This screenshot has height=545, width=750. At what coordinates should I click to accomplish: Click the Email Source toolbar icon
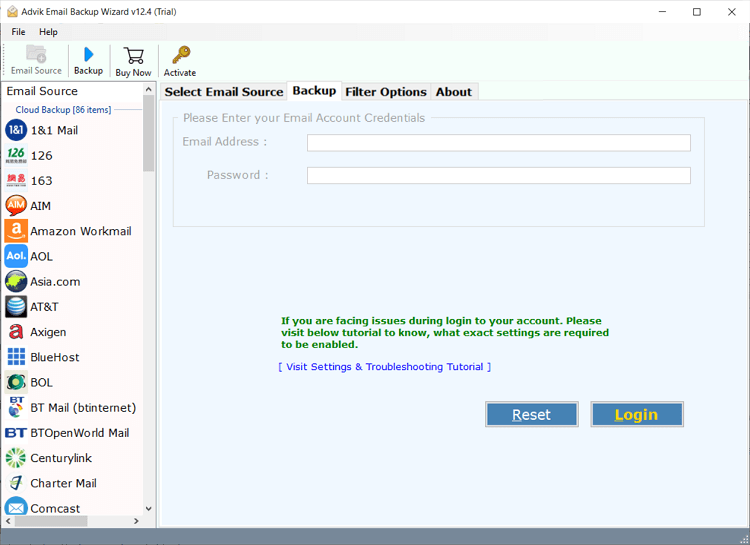[x=36, y=54]
